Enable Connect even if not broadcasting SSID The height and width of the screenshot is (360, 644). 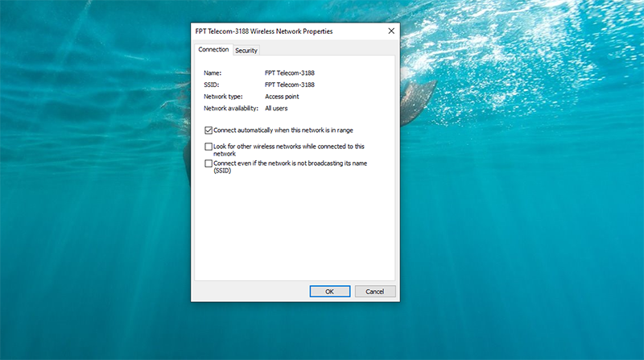click(208, 163)
